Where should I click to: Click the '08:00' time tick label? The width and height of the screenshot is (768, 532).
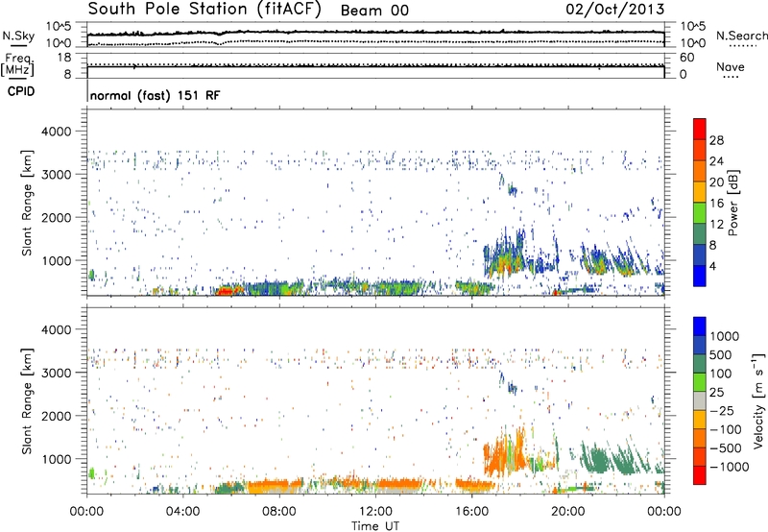(x=279, y=512)
